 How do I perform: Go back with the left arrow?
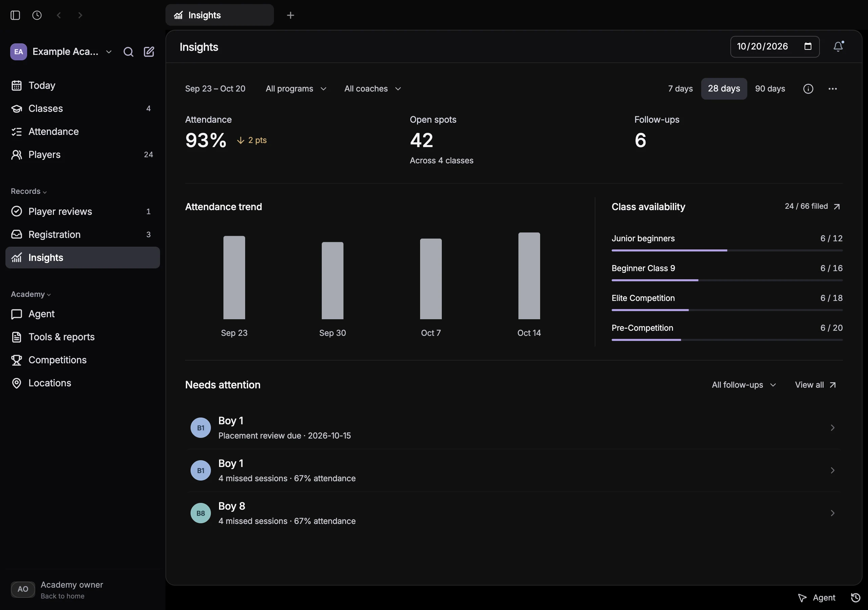click(59, 15)
